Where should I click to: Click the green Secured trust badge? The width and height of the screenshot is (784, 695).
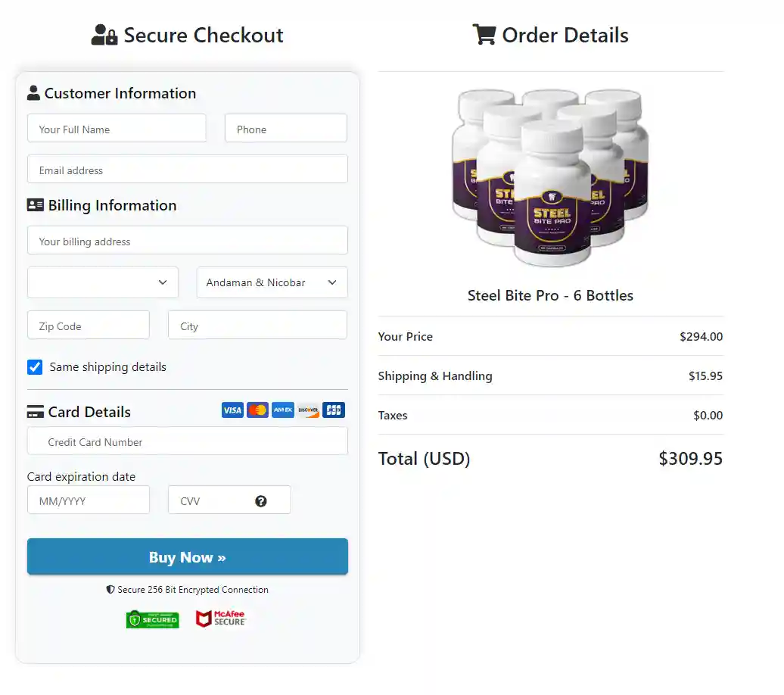click(153, 619)
